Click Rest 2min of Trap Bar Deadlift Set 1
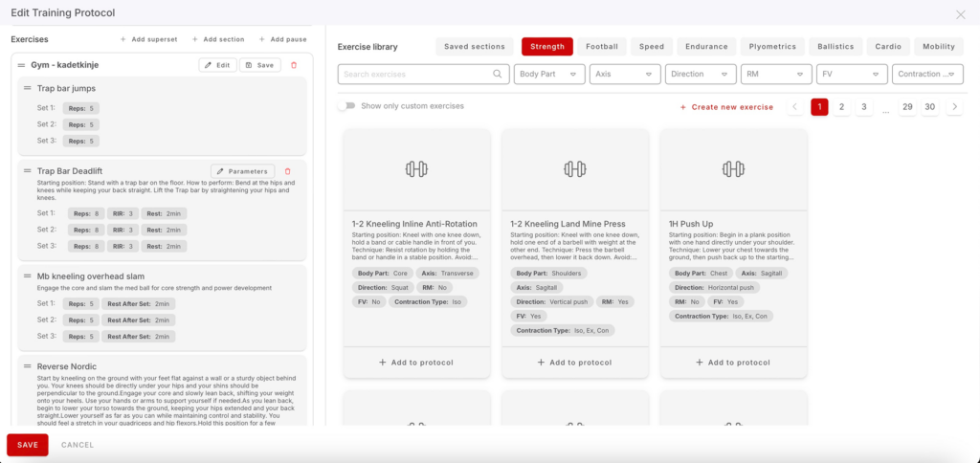This screenshot has width=980, height=463. [164, 213]
